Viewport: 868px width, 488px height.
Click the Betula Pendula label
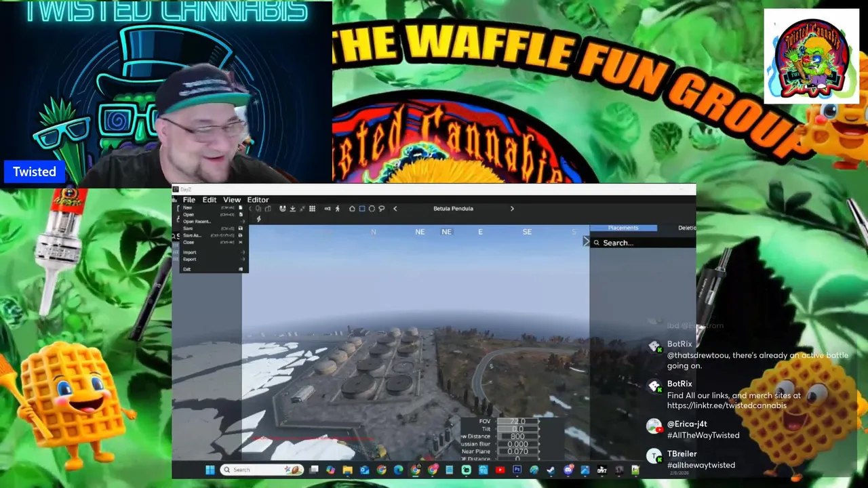click(x=453, y=209)
